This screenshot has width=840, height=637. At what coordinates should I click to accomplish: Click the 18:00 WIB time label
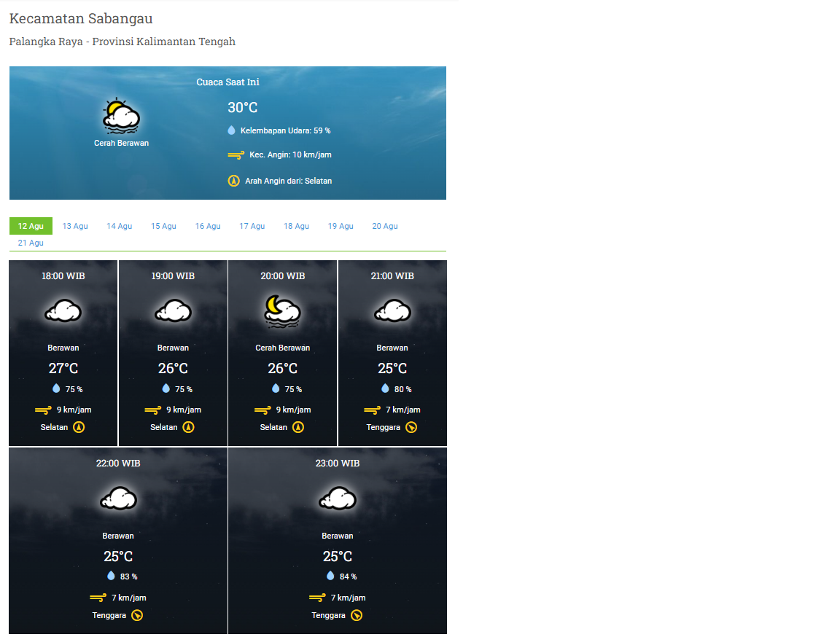[63, 276]
